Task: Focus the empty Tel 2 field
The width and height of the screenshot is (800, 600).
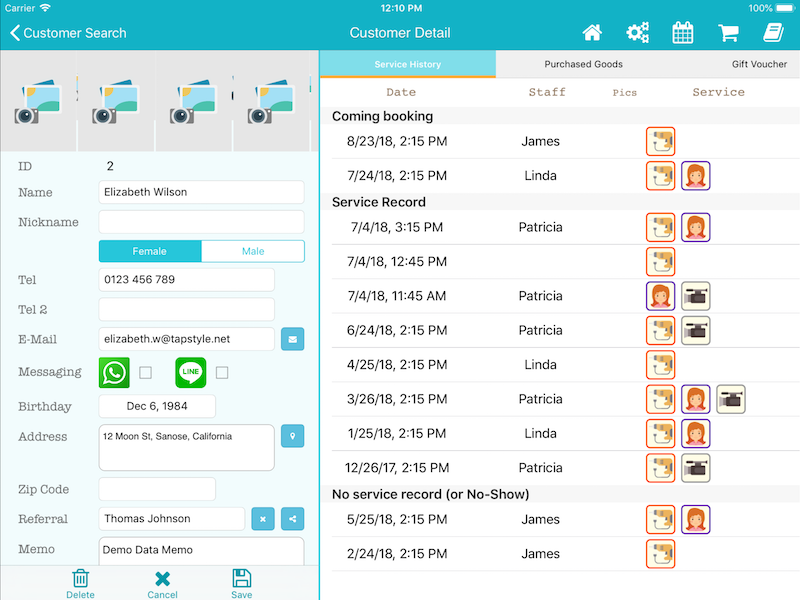Action: coord(187,309)
